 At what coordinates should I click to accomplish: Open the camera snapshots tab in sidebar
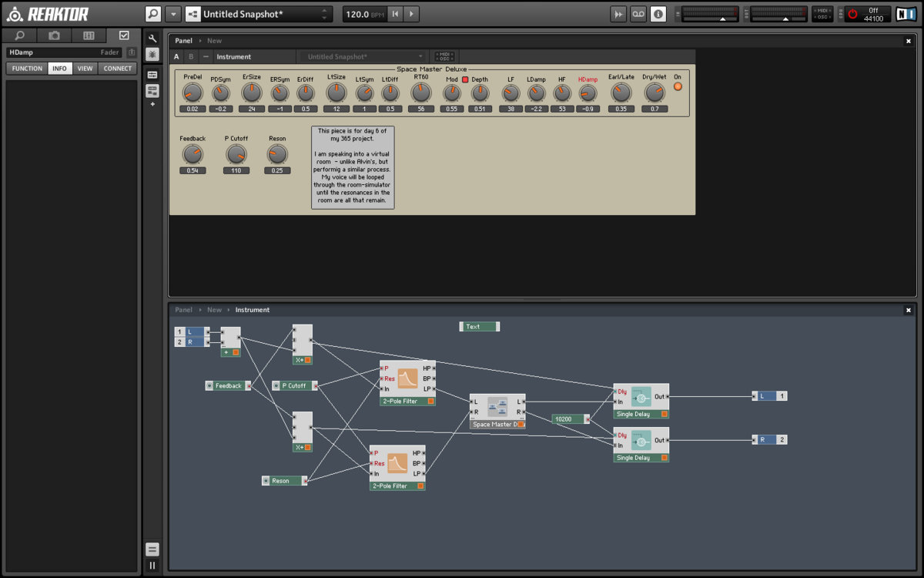coord(54,35)
